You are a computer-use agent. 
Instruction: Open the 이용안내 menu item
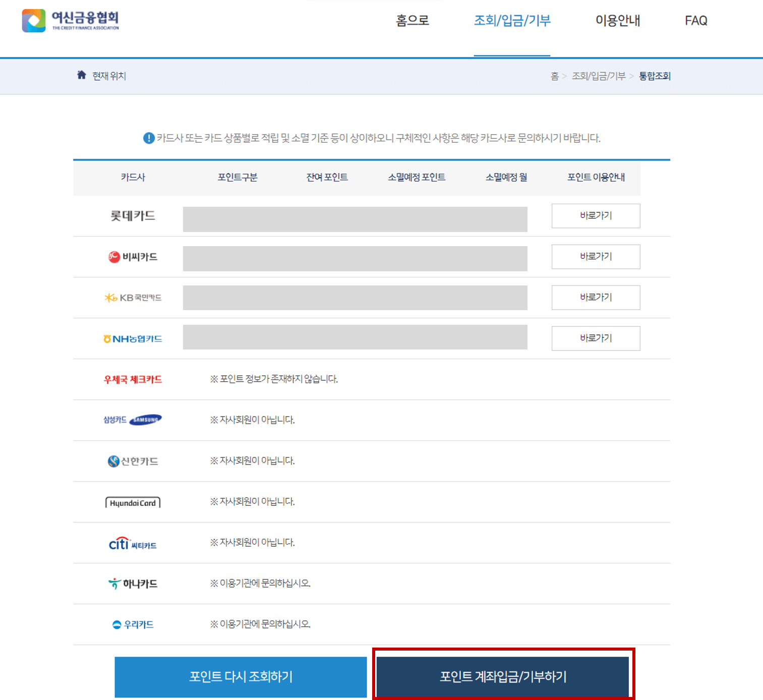pyautogui.click(x=618, y=21)
